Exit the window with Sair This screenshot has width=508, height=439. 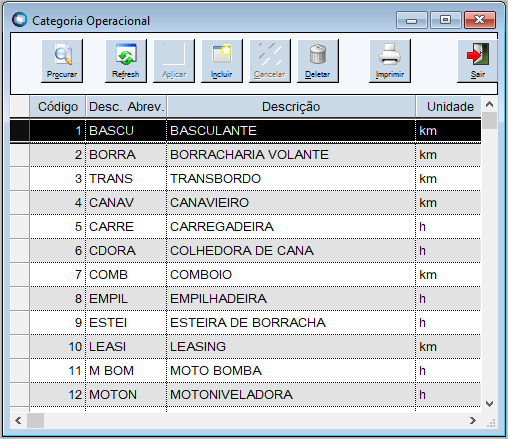(x=478, y=61)
